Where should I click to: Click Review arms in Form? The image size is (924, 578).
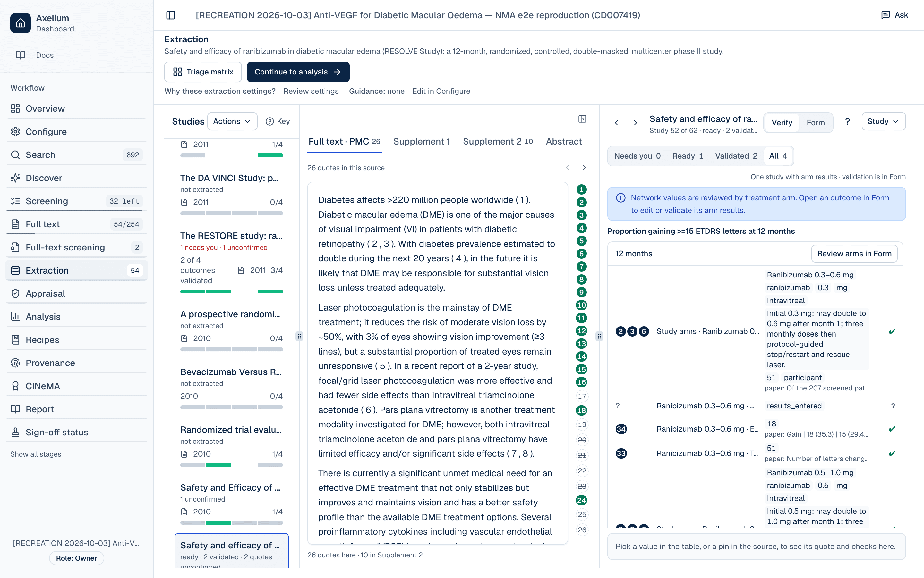click(x=854, y=254)
